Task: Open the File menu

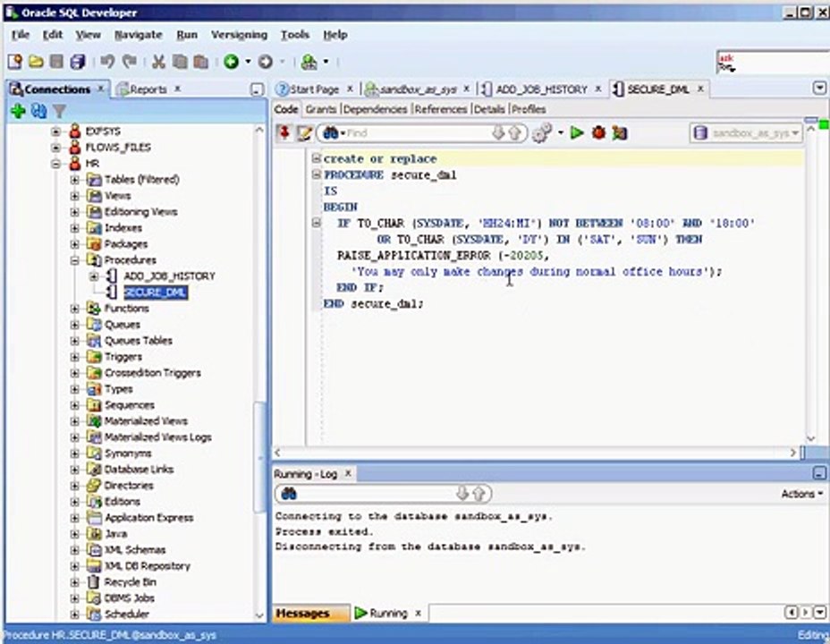Action: [x=20, y=35]
